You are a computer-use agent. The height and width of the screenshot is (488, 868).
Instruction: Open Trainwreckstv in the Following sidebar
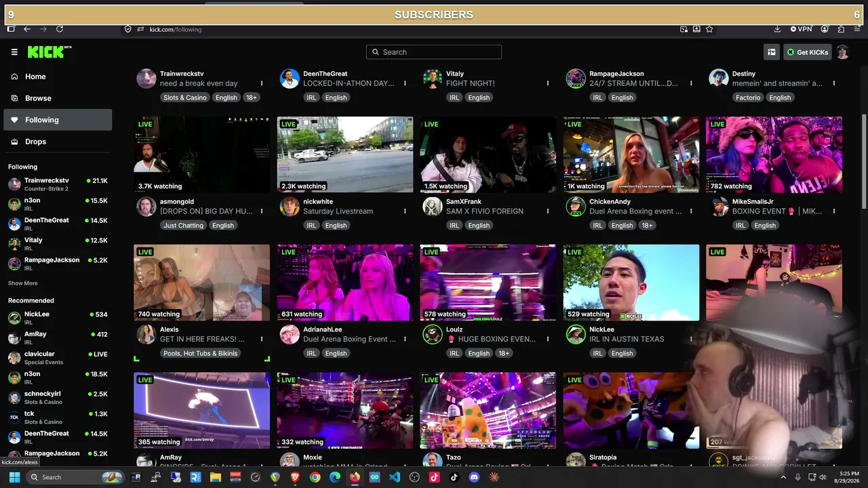tap(58, 184)
